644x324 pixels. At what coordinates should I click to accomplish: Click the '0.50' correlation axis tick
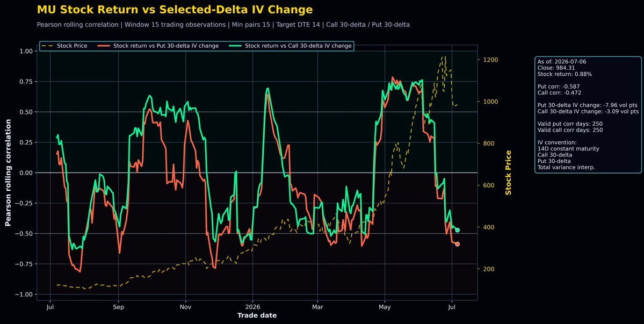pyautogui.click(x=26, y=112)
